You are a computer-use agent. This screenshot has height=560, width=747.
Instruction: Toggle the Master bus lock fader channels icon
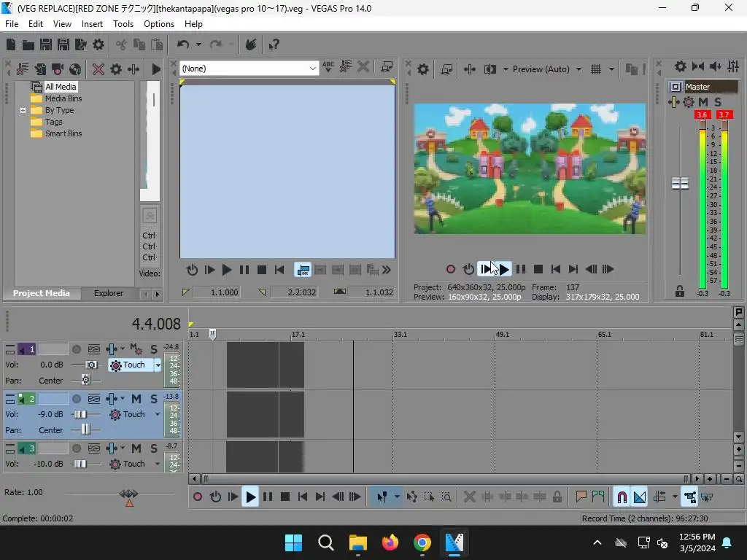point(680,291)
